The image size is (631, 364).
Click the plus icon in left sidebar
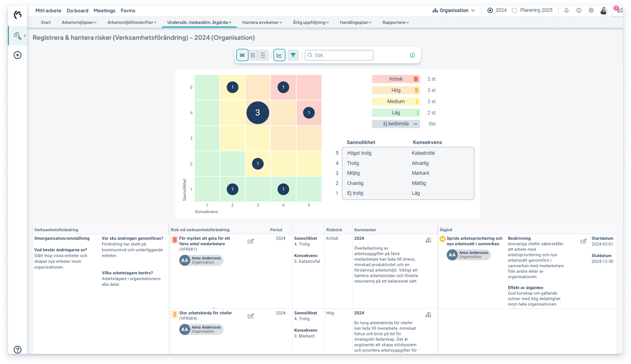click(18, 55)
